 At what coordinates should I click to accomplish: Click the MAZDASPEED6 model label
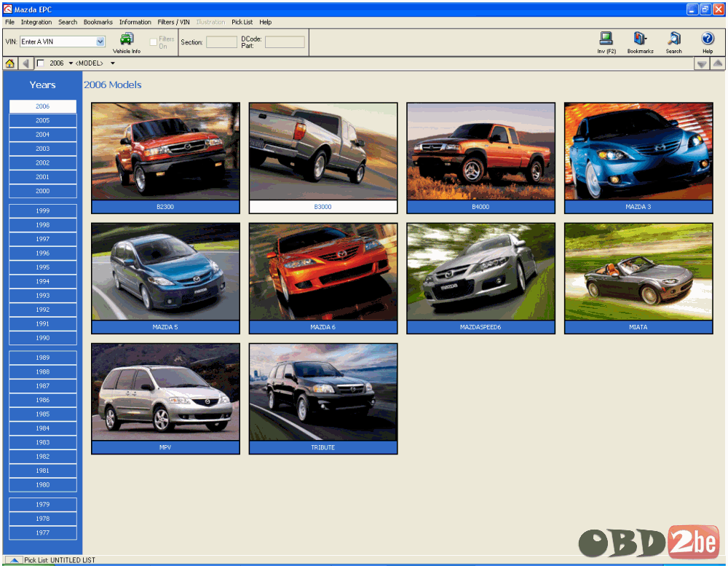[480, 327]
